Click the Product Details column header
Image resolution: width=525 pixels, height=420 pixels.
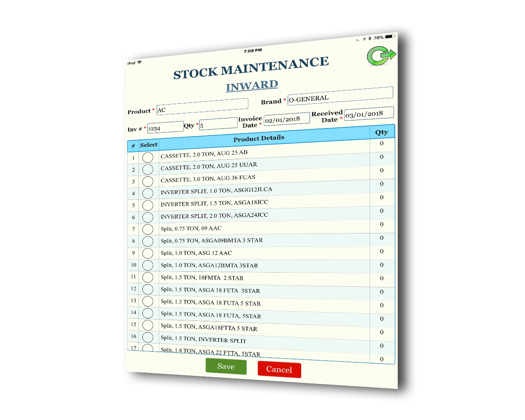pos(259,138)
